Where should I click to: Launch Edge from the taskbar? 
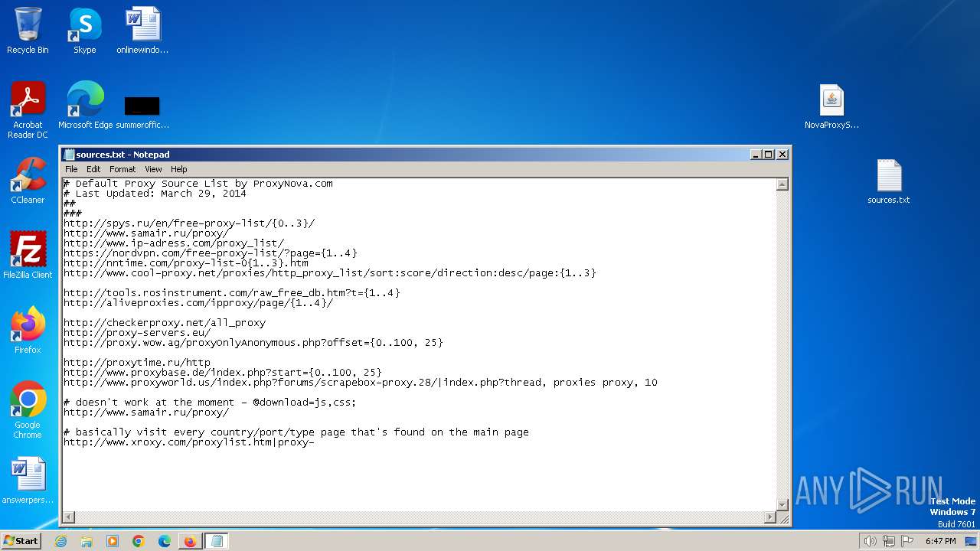165,541
